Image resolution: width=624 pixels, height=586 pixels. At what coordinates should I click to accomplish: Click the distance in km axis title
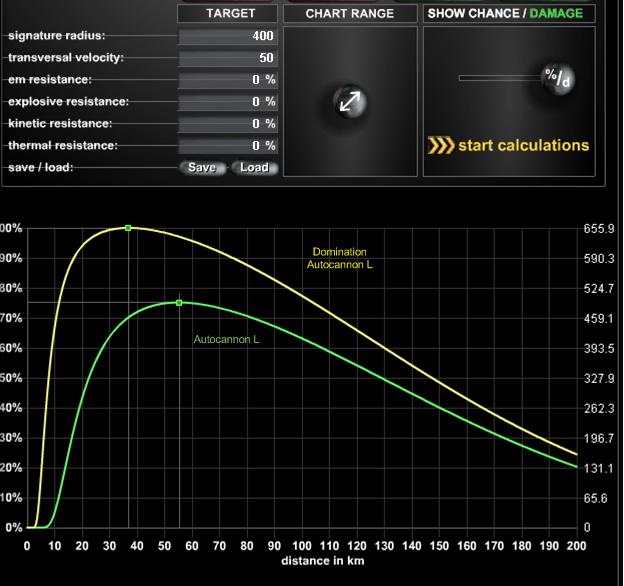(x=323, y=561)
